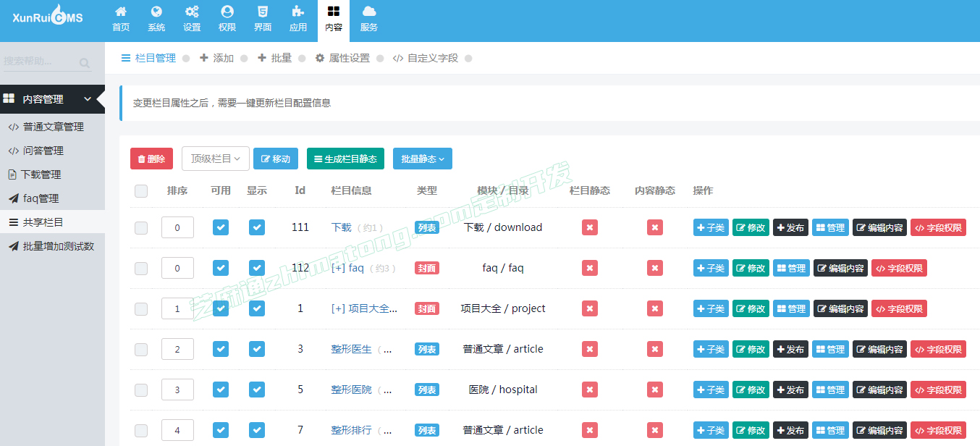Open the 设置 gears icon
980x446 pixels.
pos(192,12)
